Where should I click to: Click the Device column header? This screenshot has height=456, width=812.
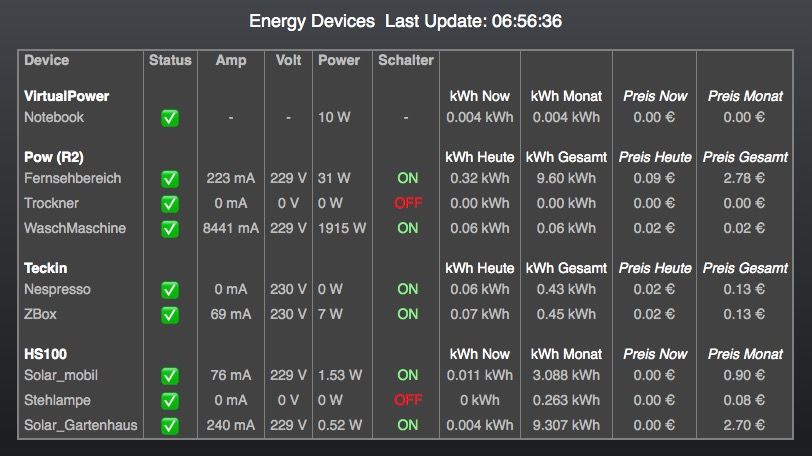pos(47,60)
